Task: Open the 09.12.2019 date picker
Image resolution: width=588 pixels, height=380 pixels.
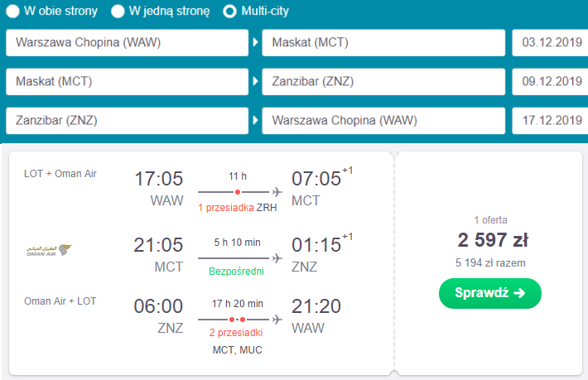Action: coord(550,82)
